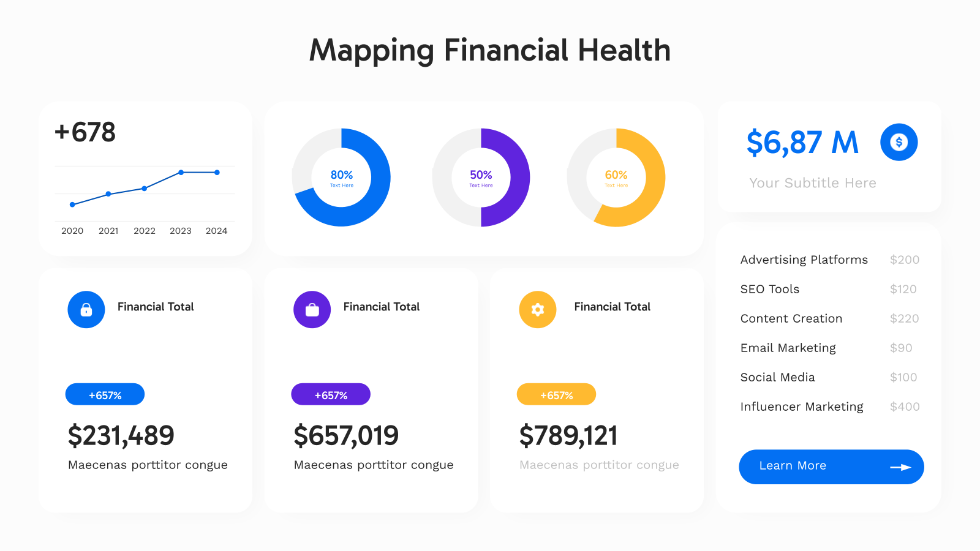Click the purple +657% badge
The height and width of the screenshot is (551, 980).
(331, 394)
